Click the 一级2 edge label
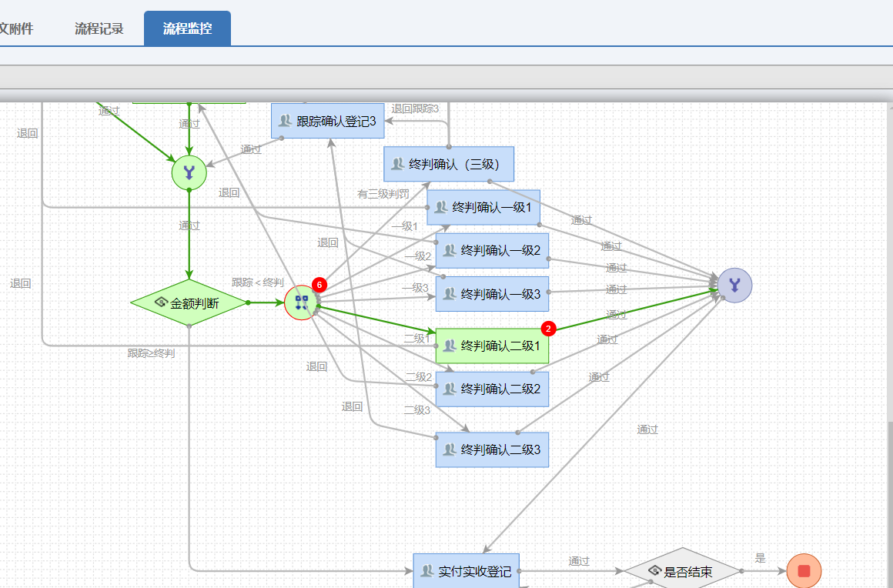 point(419,256)
